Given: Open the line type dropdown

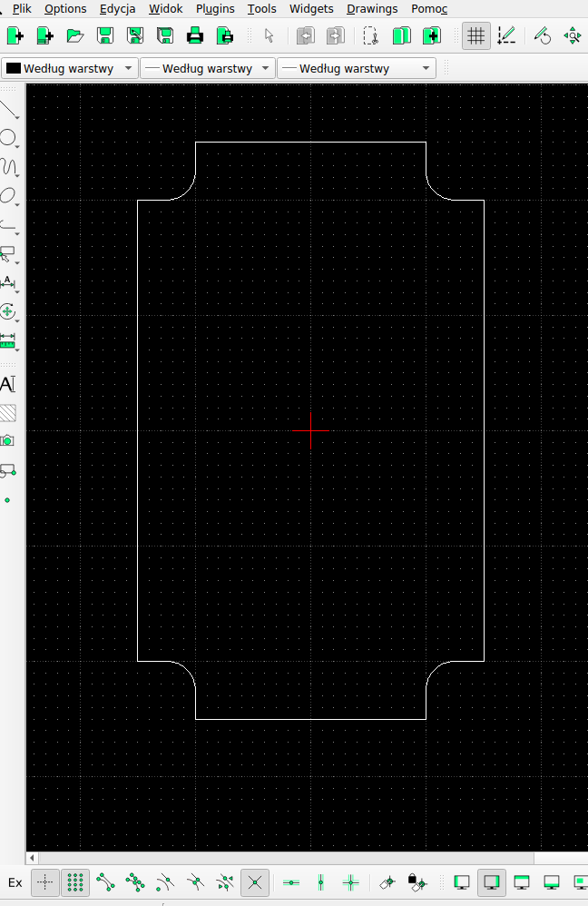Looking at the screenshot, I should tap(357, 68).
